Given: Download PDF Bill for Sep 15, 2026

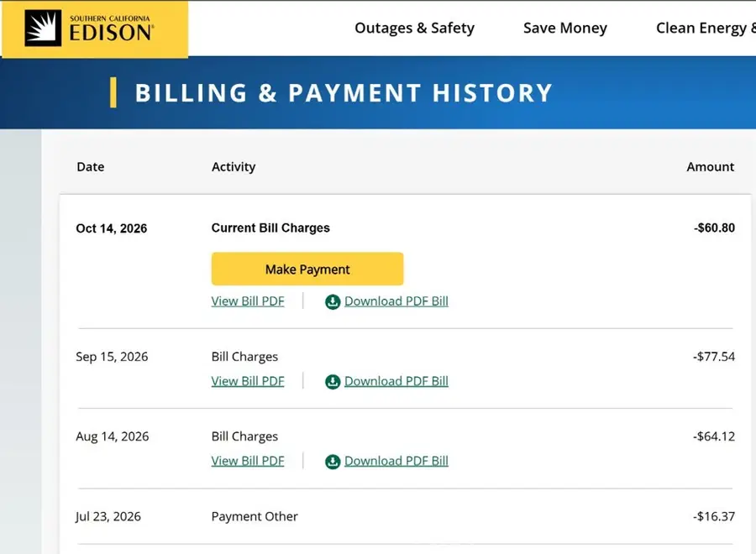Looking at the screenshot, I should [396, 381].
